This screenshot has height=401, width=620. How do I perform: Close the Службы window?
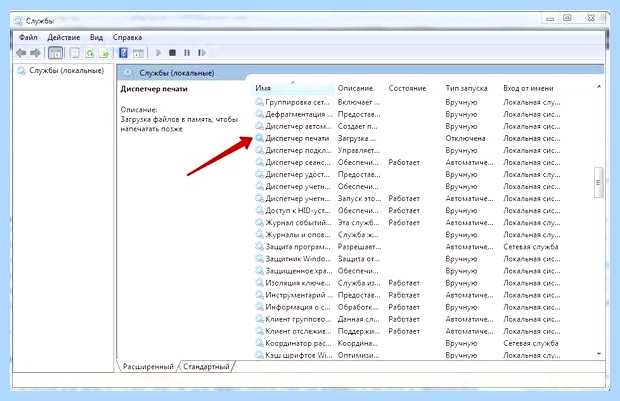tap(591, 19)
